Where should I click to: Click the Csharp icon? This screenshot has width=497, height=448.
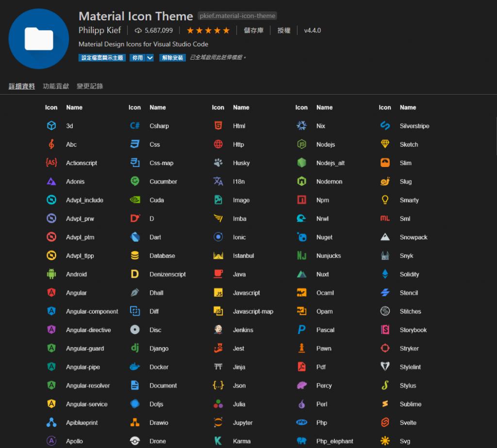click(135, 126)
